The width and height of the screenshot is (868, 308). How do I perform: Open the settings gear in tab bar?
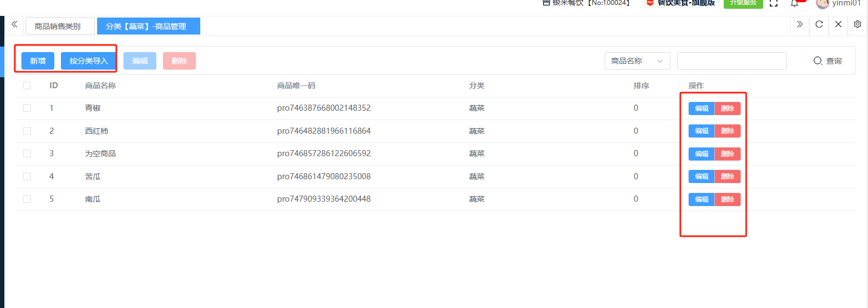point(858,24)
